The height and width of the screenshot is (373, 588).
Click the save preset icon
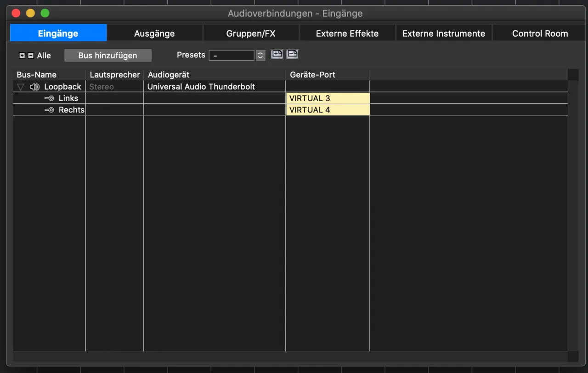click(x=277, y=54)
